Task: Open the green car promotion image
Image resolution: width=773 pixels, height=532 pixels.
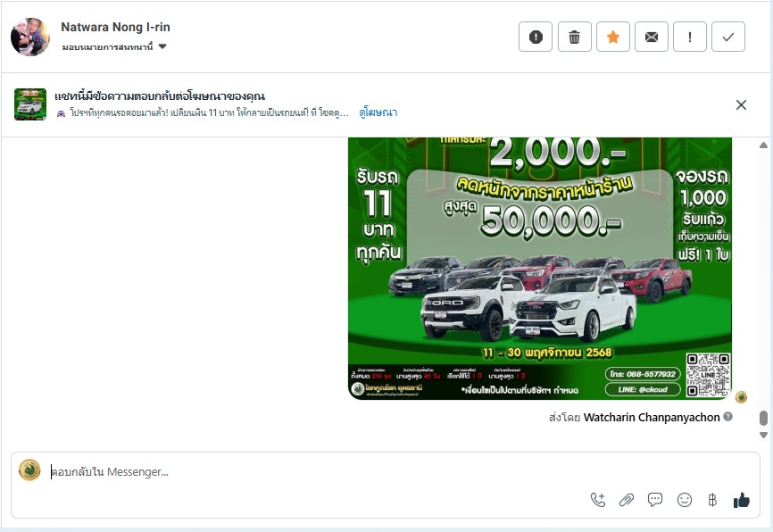Action: coord(539,268)
